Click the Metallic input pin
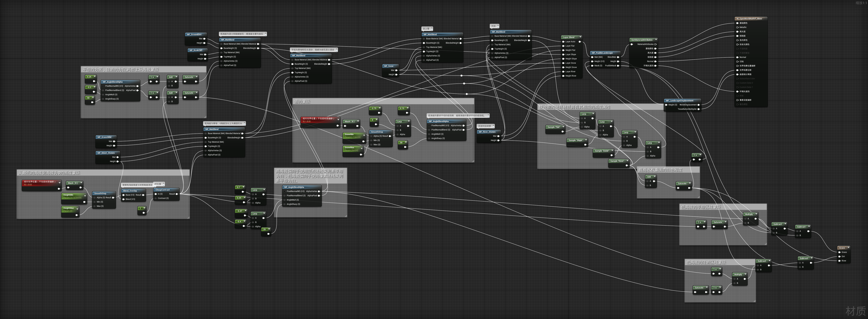This screenshot has width=868, height=319. [737, 27]
